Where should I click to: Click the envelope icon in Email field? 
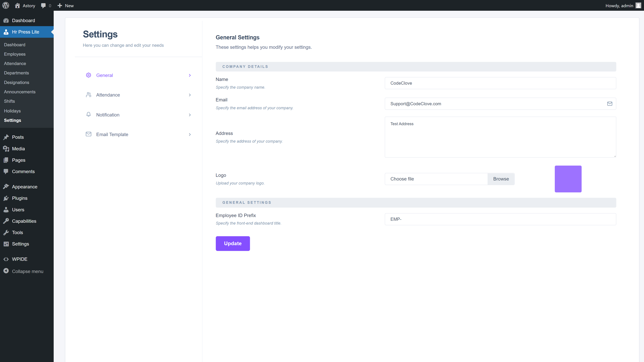pyautogui.click(x=609, y=104)
